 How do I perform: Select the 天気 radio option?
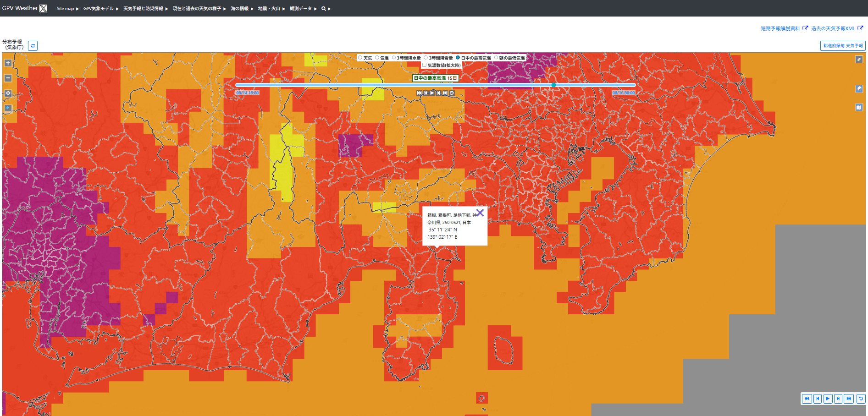(x=360, y=58)
